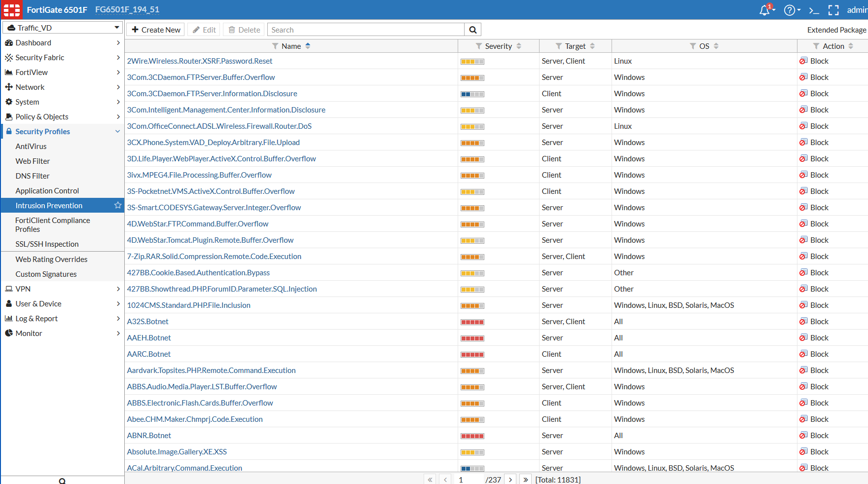Open the 7-Zip.RAR.Solid.Compression.Remote.Code.Execution signature
Screen dimensions: 868x484
214,257
